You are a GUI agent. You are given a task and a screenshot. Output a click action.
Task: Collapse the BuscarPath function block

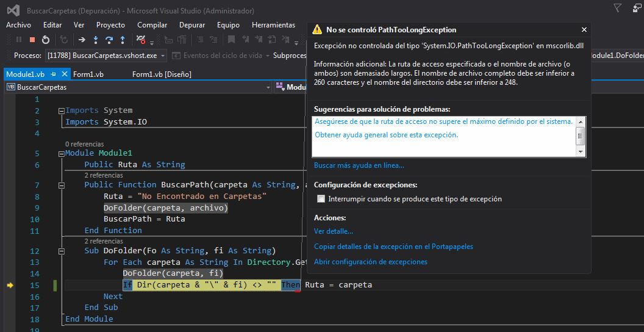coord(62,185)
